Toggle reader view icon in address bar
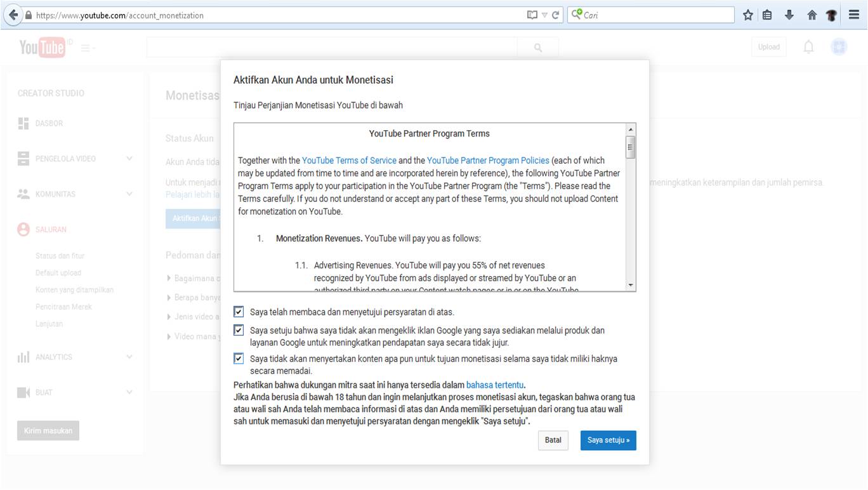The width and height of the screenshot is (868, 490). click(x=532, y=15)
